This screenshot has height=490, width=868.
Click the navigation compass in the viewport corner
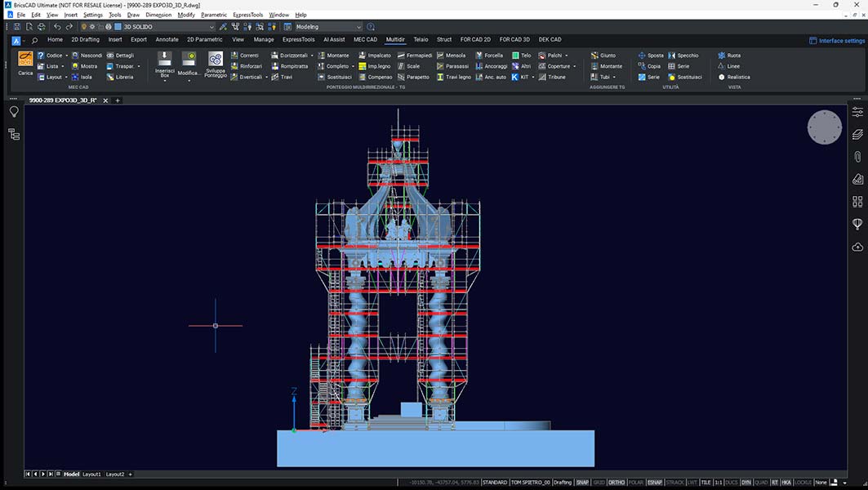824,127
